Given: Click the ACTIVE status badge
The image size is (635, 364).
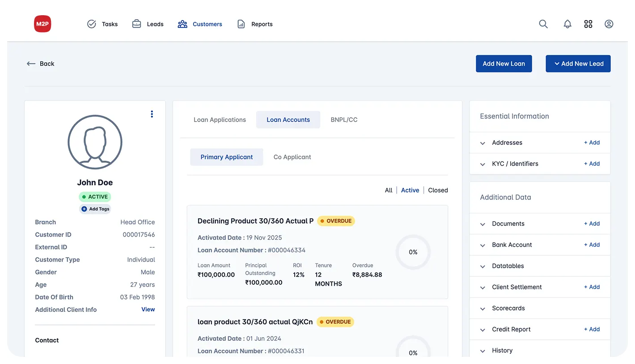Looking at the screenshot, I should pos(95,197).
